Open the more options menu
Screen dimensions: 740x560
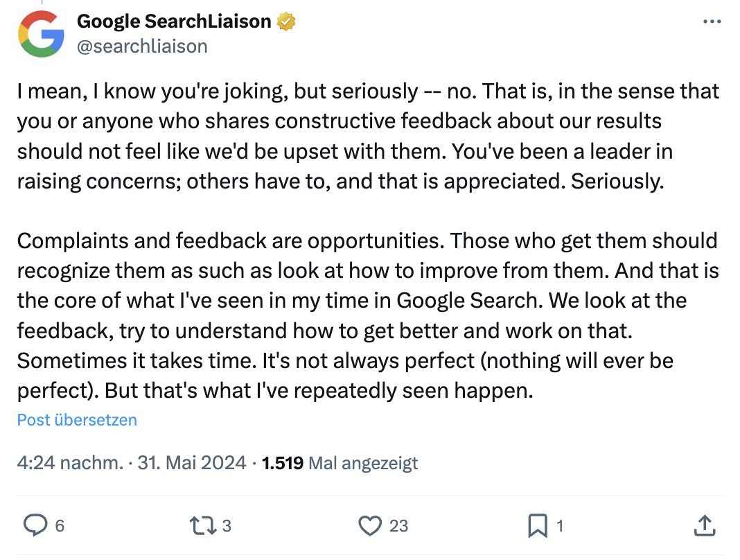[x=712, y=21]
